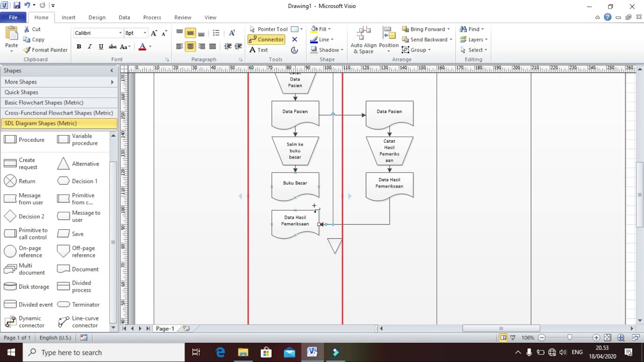Choose the Text tool
The width and height of the screenshot is (644, 362).
point(259,50)
